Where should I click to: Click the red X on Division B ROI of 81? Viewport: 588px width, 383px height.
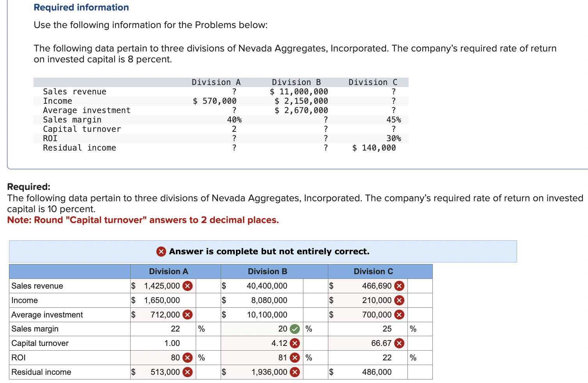click(294, 358)
